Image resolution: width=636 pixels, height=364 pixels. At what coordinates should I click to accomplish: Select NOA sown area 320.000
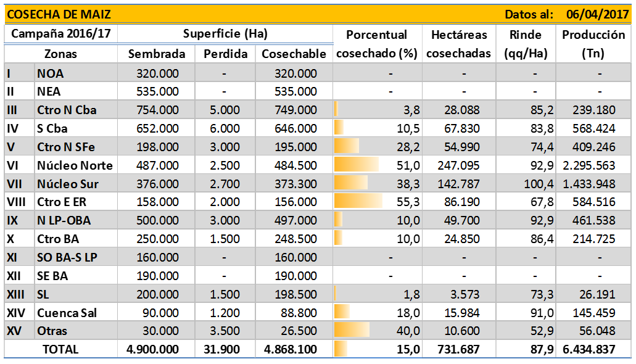(x=157, y=73)
